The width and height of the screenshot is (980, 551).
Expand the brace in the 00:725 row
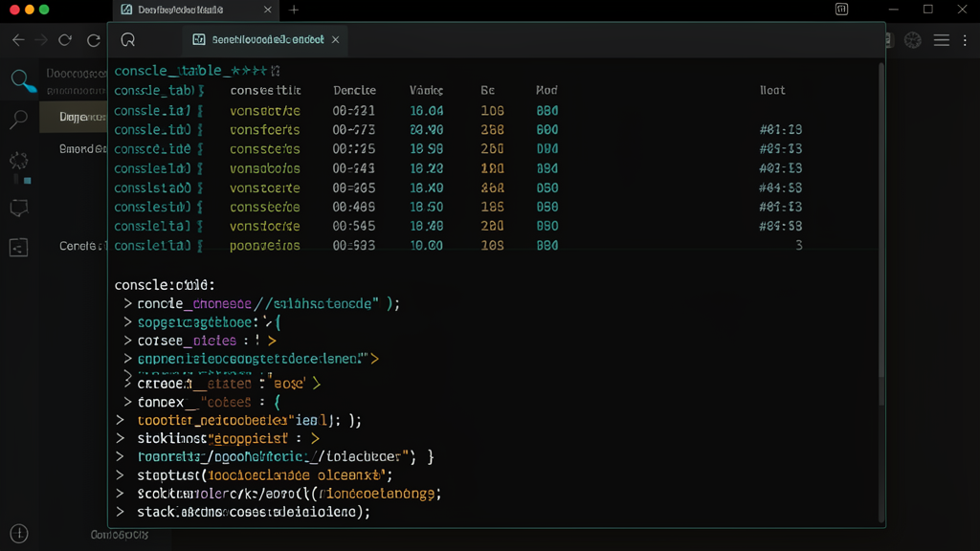[x=200, y=149]
